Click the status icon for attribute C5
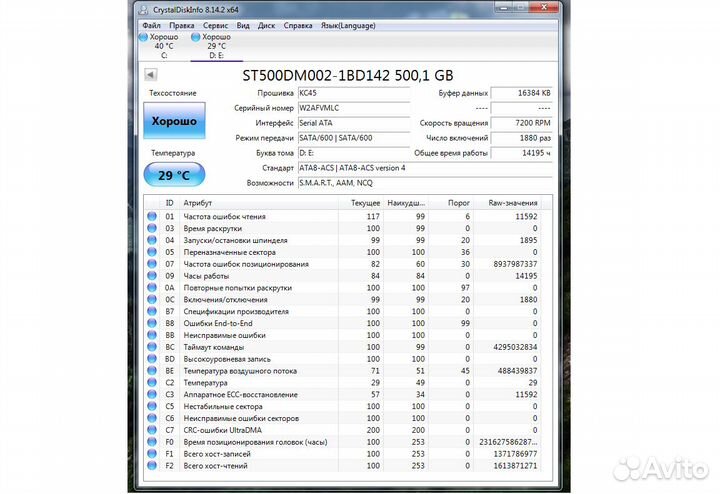This screenshot has height=494, width=720. point(152,406)
